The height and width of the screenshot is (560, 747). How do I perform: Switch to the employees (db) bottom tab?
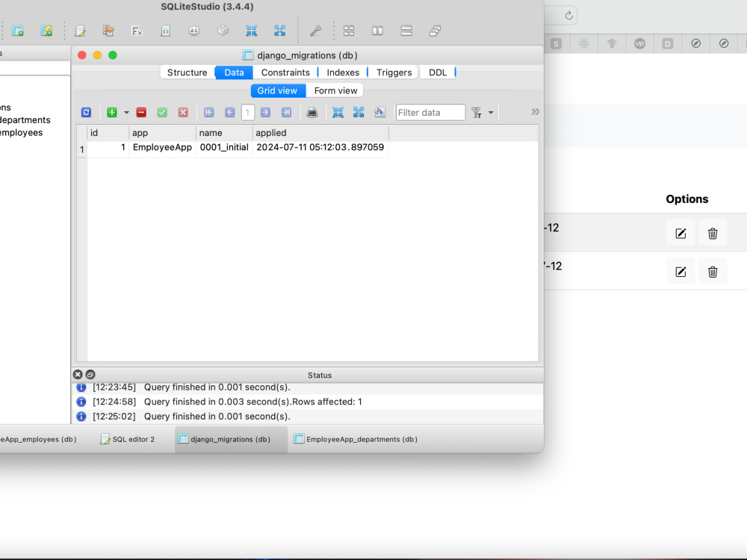tap(39, 439)
